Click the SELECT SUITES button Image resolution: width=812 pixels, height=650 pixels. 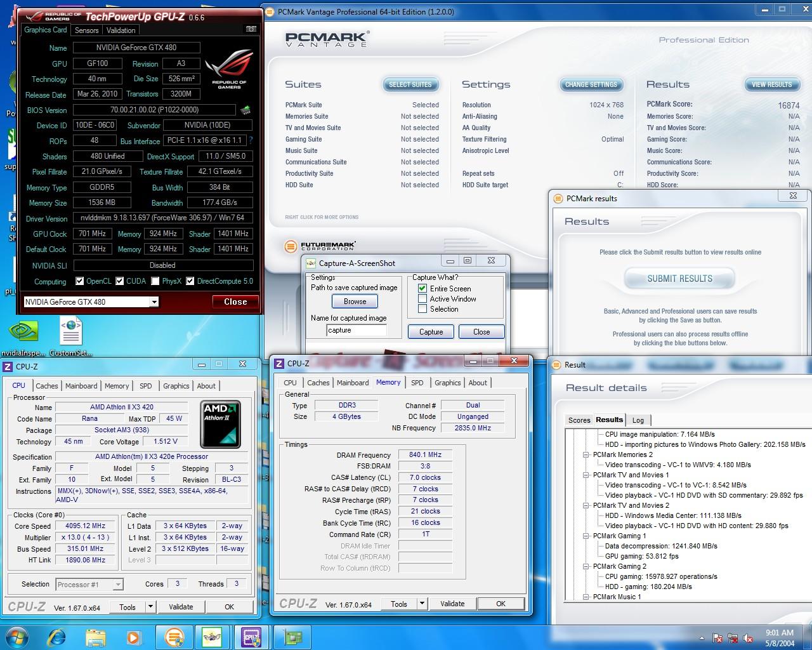(x=410, y=84)
